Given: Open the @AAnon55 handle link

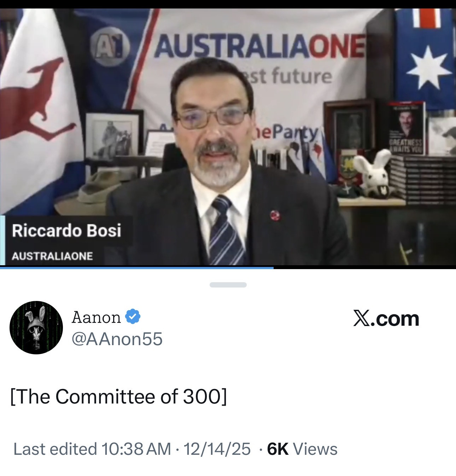Looking at the screenshot, I should (117, 339).
